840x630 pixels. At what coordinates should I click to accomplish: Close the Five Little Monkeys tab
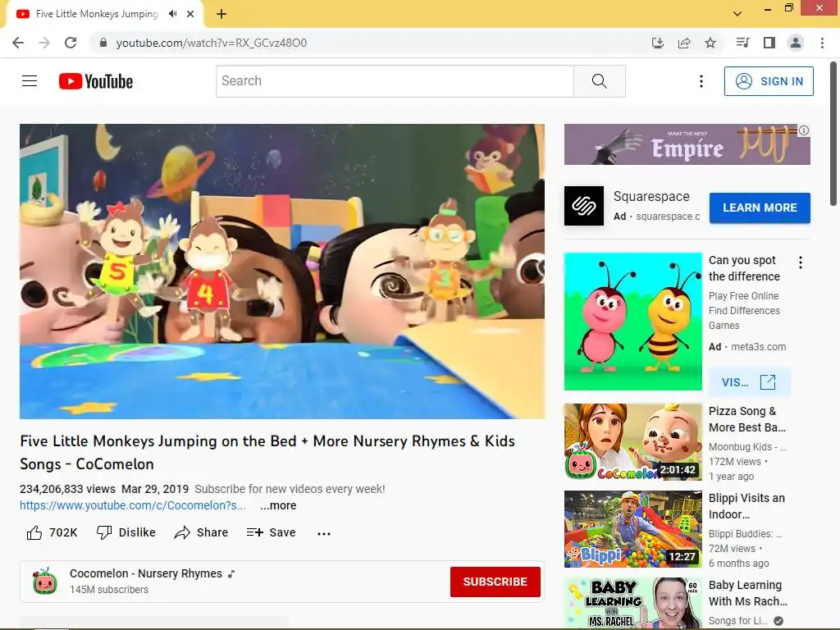click(190, 14)
